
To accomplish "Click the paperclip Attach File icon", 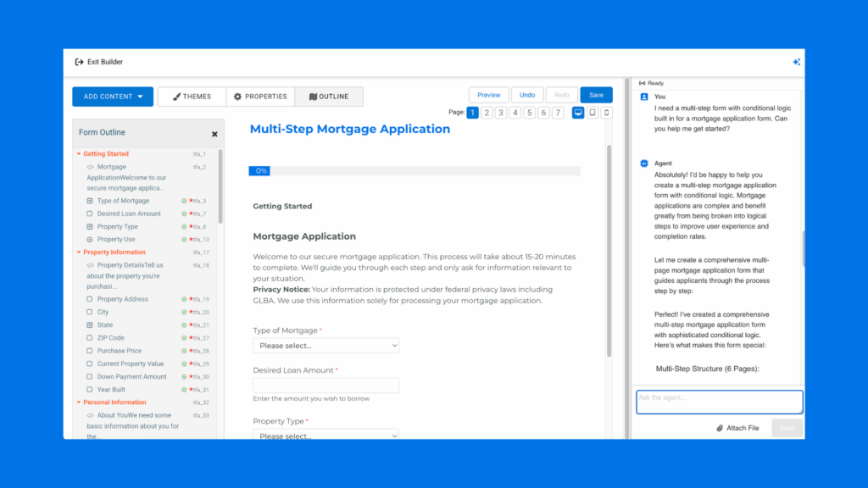I will [x=720, y=428].
